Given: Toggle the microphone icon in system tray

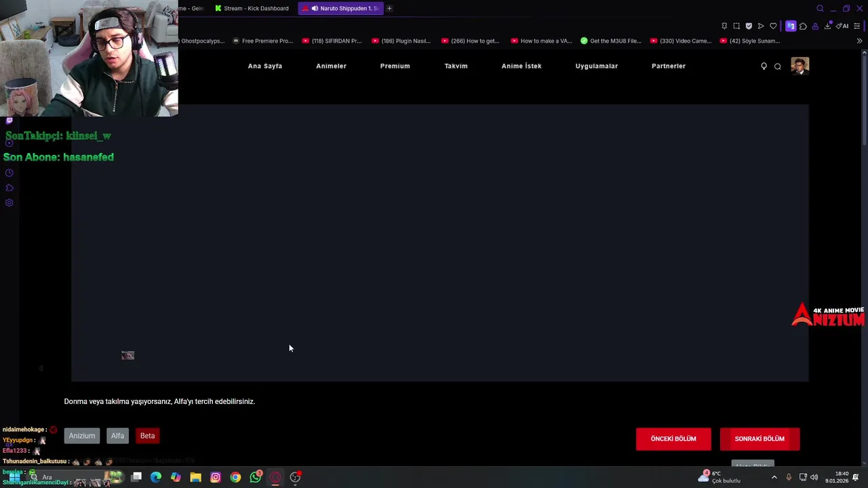Looking at the screenshot, I should point(789,477).
